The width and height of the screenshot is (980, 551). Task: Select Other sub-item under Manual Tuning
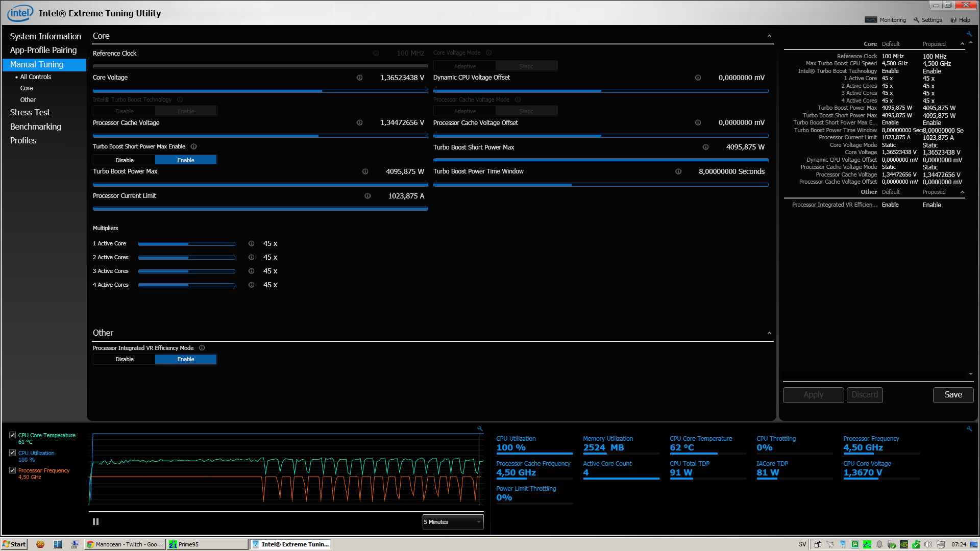(x=28, y=100)
